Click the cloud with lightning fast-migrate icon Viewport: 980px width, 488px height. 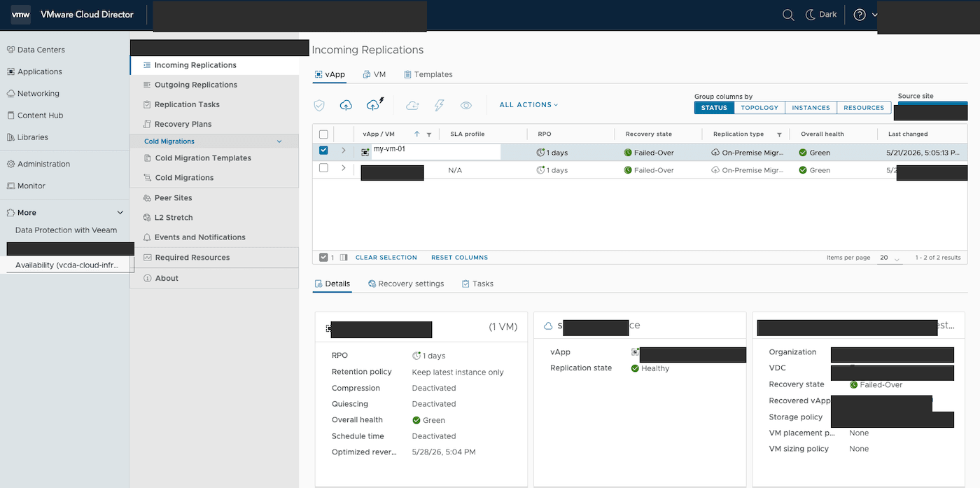(x=375, y=104)
